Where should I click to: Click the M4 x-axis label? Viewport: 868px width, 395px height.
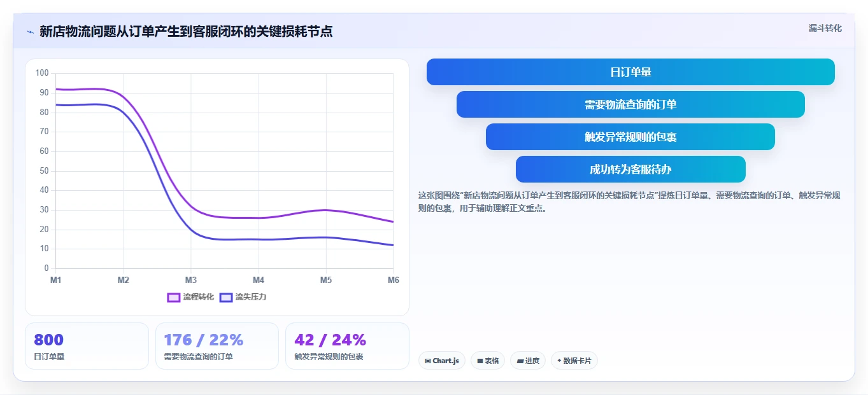point(259,280)
